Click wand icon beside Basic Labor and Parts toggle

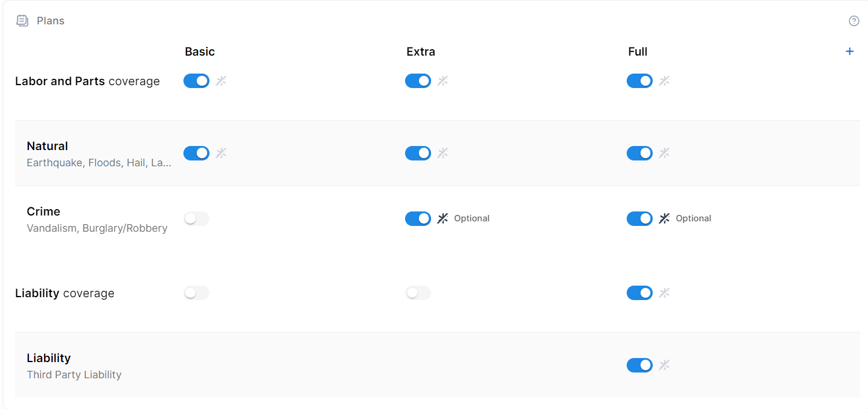pos(221,81)
